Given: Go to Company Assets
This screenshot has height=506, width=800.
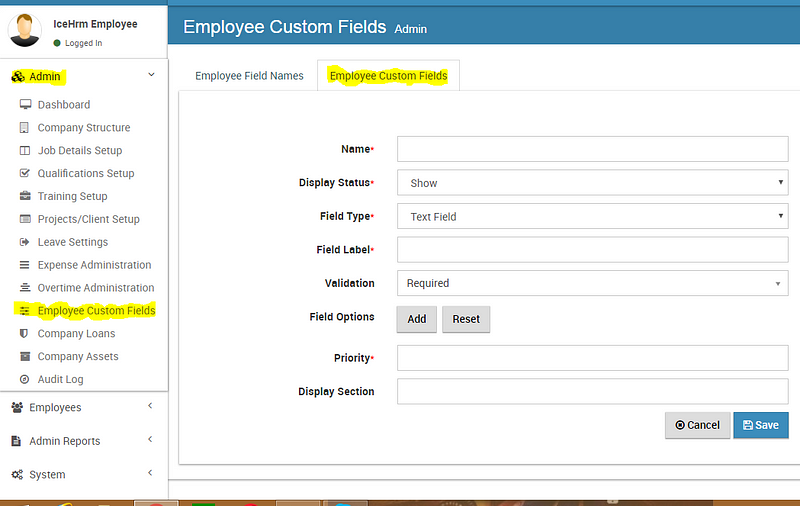Looking at the screenshot, I should [x=78, y=356].
